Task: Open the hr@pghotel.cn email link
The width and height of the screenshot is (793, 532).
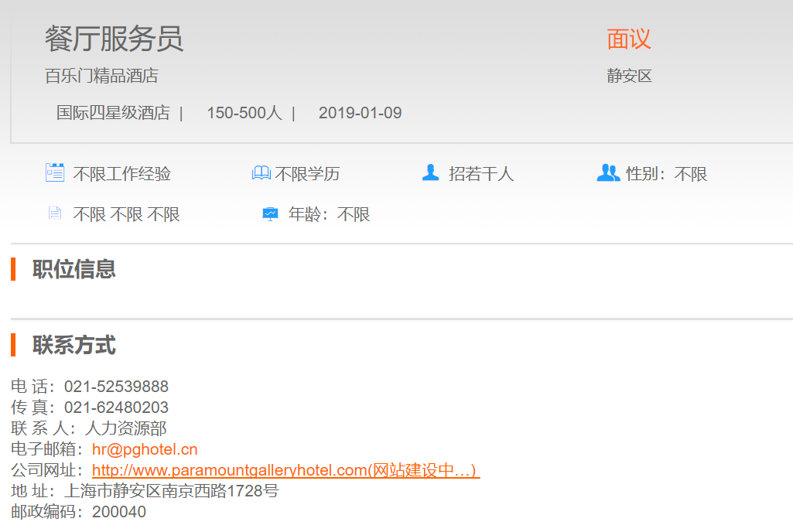Action: [145, 449]
